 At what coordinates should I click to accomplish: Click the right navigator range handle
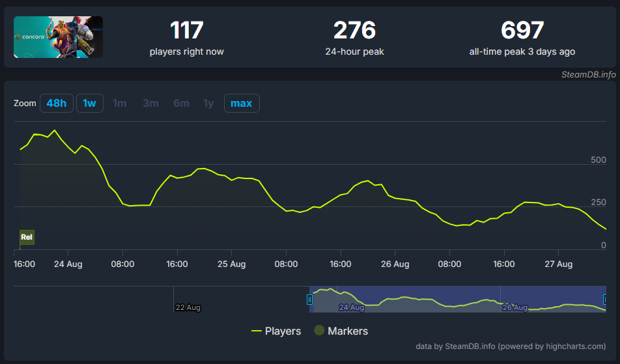click(x=606, y=300)
